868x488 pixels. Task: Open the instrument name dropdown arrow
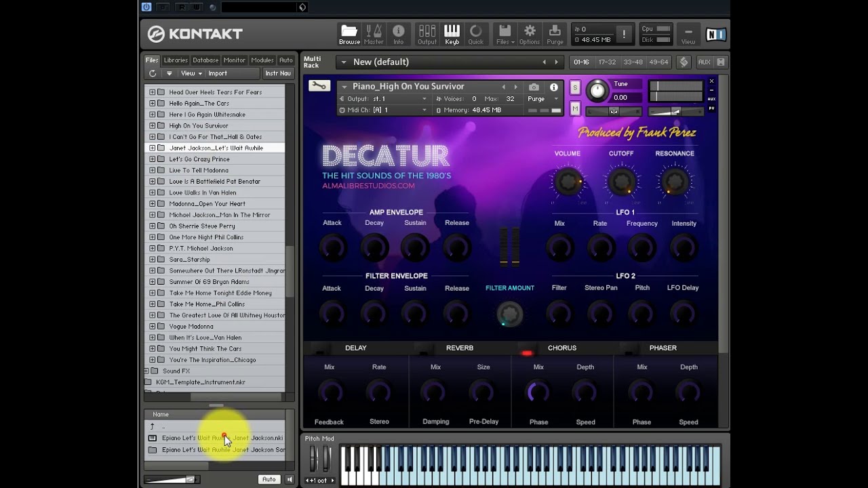point(344,87)
